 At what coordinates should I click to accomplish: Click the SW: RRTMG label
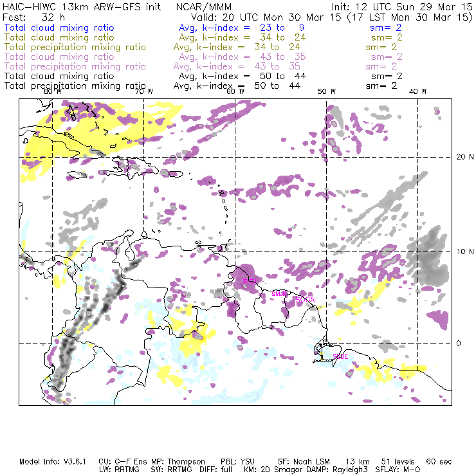pyautogui.click(x=172, y=470)
